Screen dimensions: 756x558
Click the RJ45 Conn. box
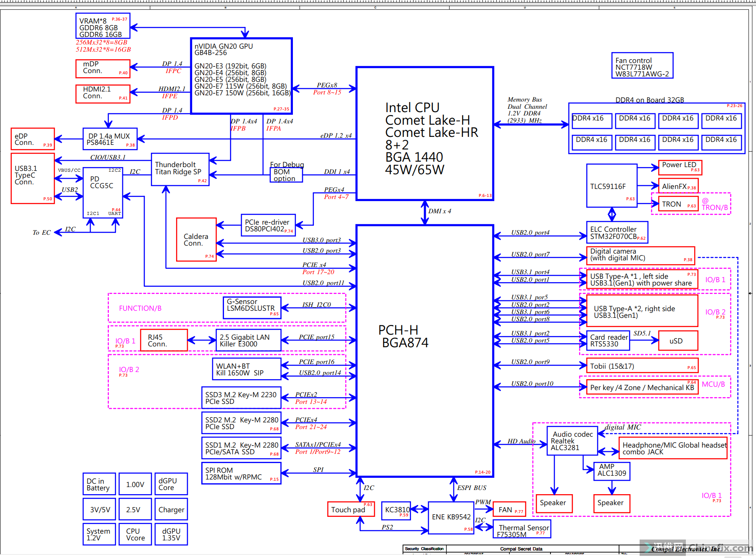click(164, 340)
